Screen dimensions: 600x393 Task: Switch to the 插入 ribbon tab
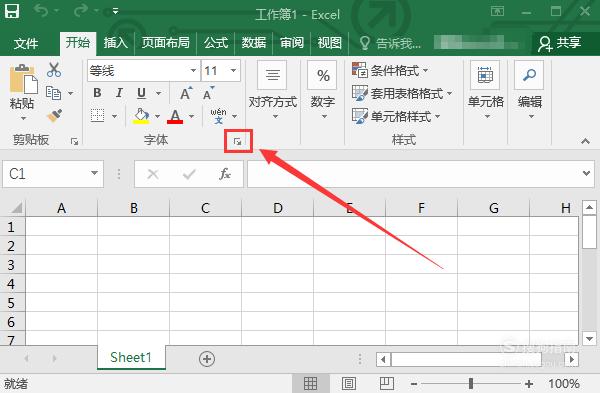[115, 43]
